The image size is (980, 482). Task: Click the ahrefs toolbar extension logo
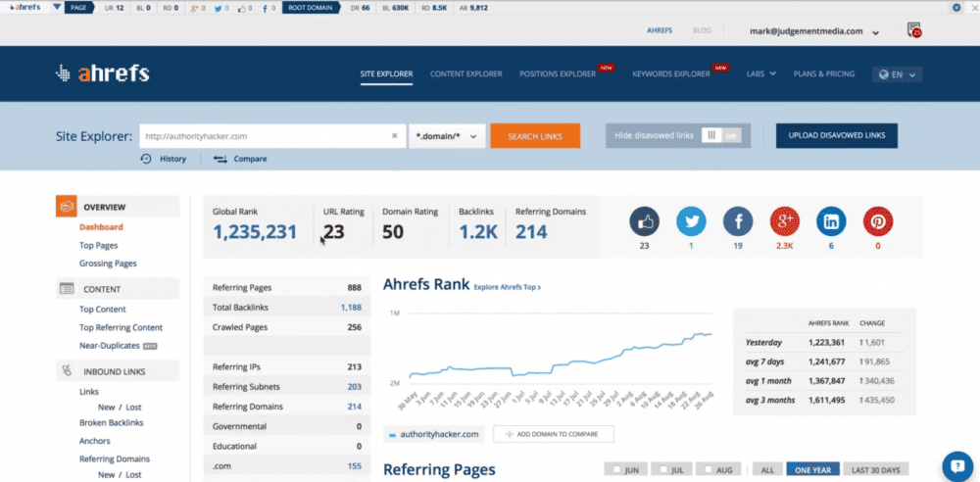pyautogui.click(x=25, y=8)
